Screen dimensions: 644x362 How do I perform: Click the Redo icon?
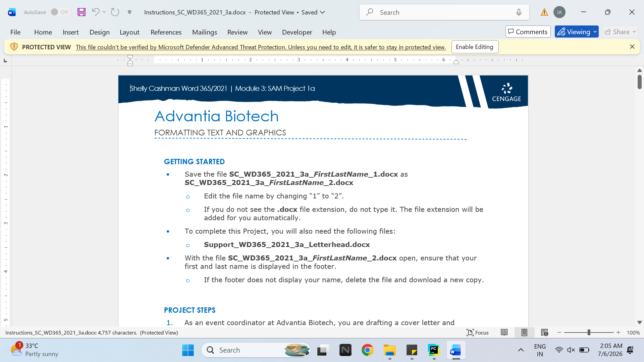[115, 12]
